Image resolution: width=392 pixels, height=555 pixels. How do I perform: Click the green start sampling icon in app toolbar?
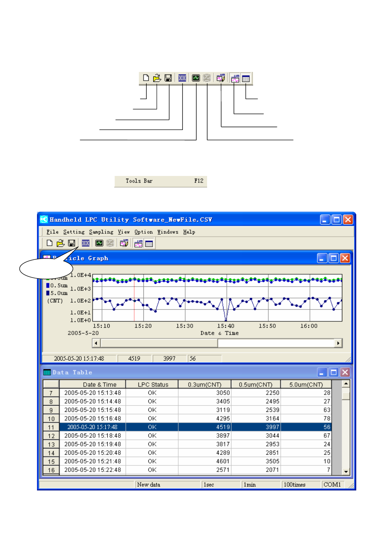(x=99, y=243)
